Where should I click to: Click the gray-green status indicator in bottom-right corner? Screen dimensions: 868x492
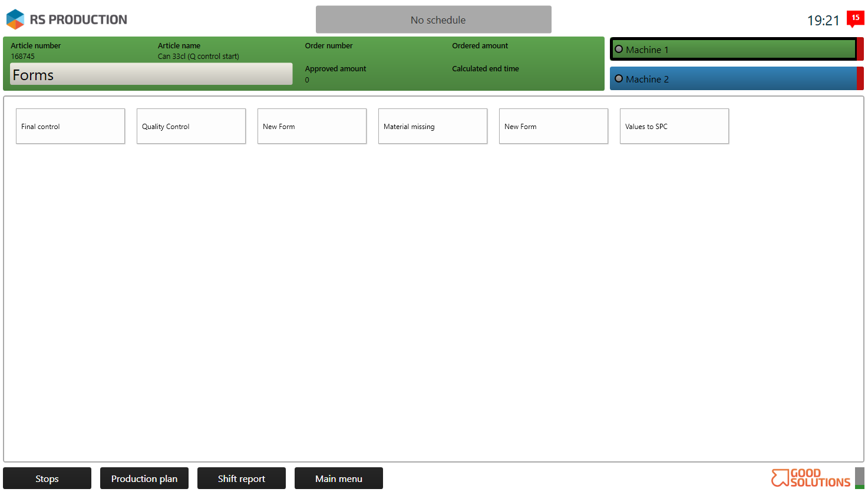[x=860, y=478]
